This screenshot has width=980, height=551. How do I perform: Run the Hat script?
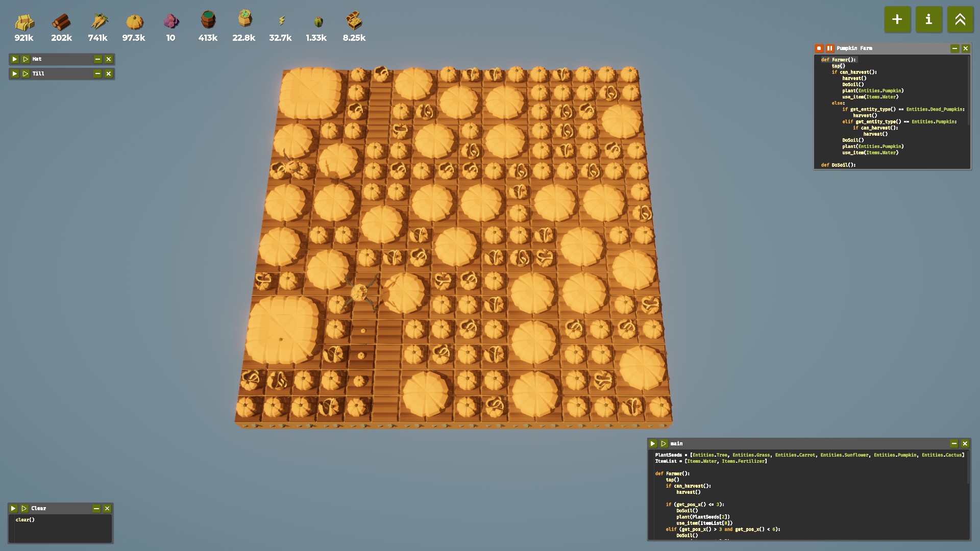coord(15,59)
